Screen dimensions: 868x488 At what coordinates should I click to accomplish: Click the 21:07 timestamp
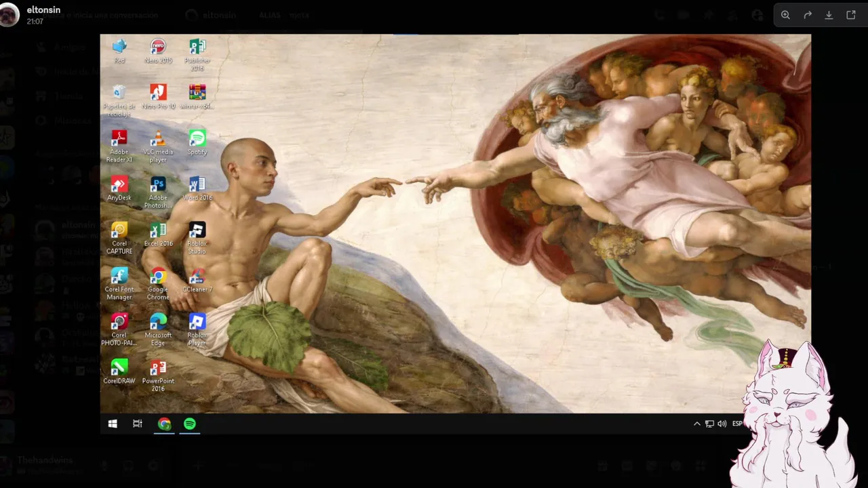(x=35, y=22)
